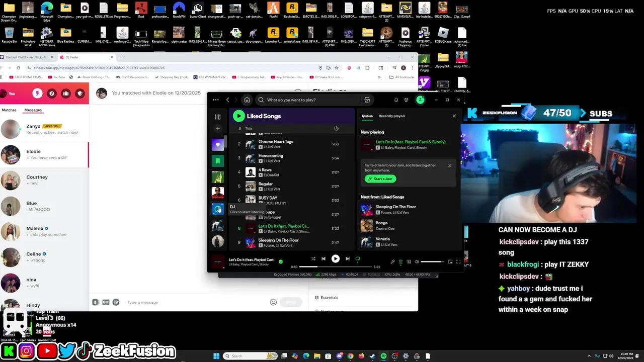Play Liked Songs with green play button
Image resolution: width=644 pixels, height=362 pixels.
pyautogui.click(x=238, y=116)
